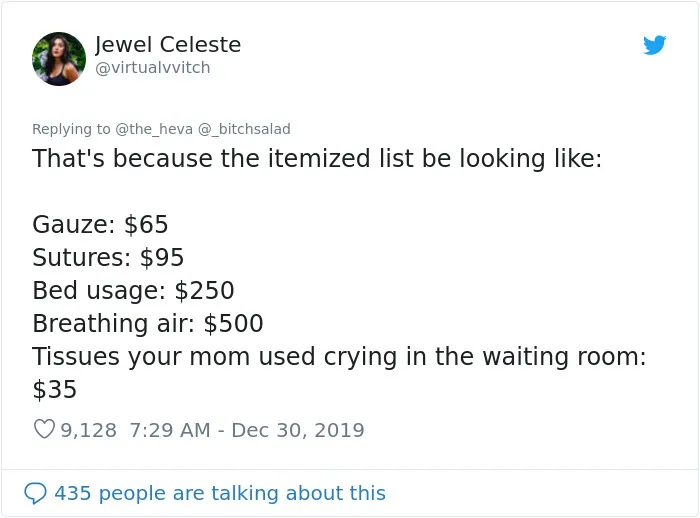The height and width of the screenshot is (518, 700).
Task: Open Jewel Celeste's round profile picture
Action: click(x=59, y=59)
